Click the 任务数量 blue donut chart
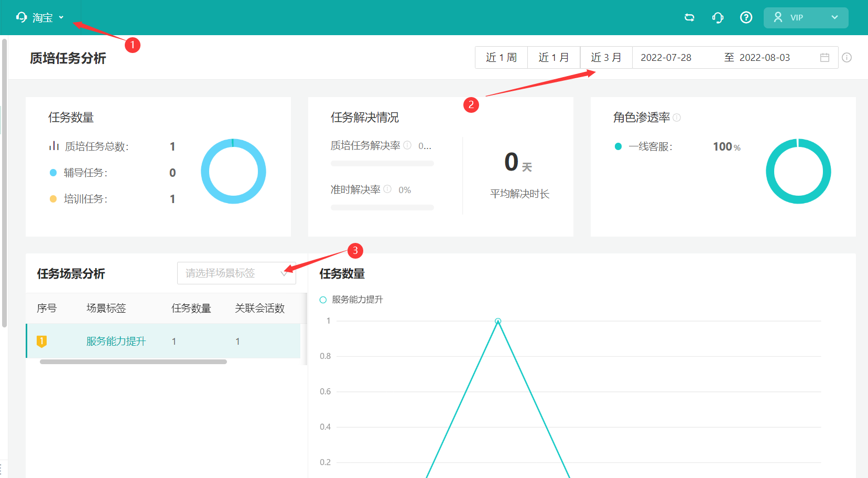868x478 pixels. coord(233,171)
